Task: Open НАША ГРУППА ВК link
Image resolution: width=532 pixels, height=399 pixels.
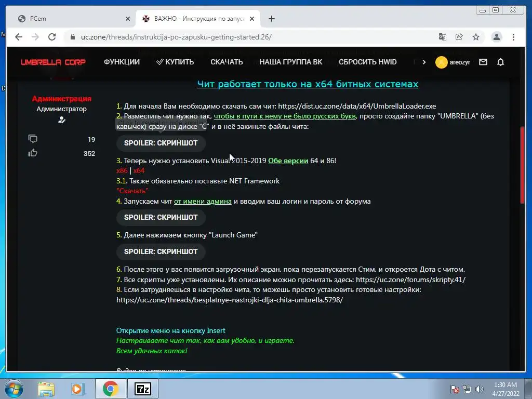Action: (x=291, y=62)
